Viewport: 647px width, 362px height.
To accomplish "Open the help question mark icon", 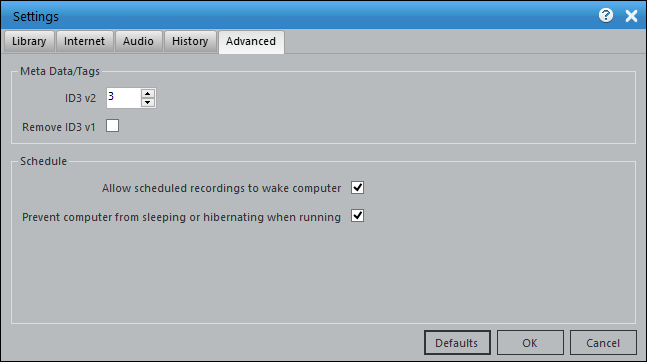I will 606,16.
